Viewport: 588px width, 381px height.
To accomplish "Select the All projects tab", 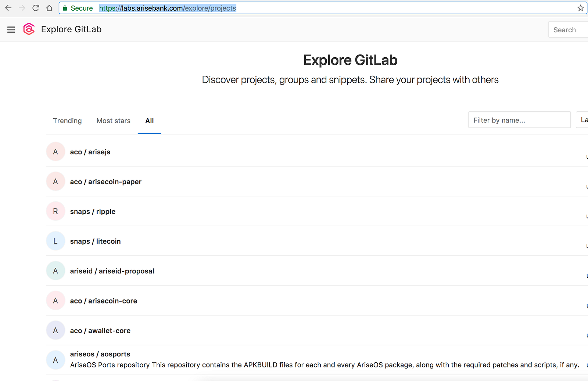I will pos(149,121).
